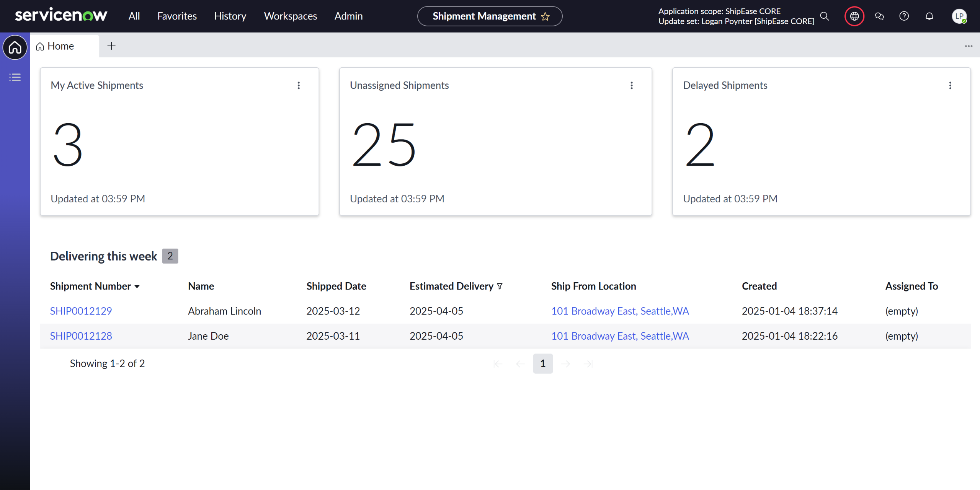Click the Estimated Delivery filter icon
Image resolution: width=980 pixels, height=490 pixels.
pos(500,286)
